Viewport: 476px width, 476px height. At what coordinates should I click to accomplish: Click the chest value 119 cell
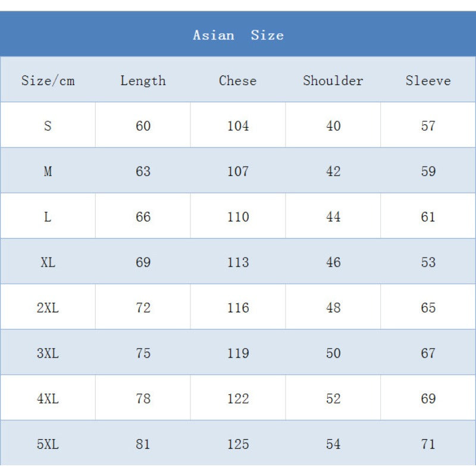[238, 353]
